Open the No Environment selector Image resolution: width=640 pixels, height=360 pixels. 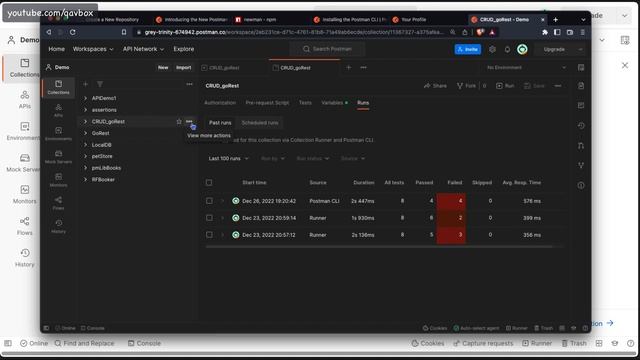click(x=526, y=67)
